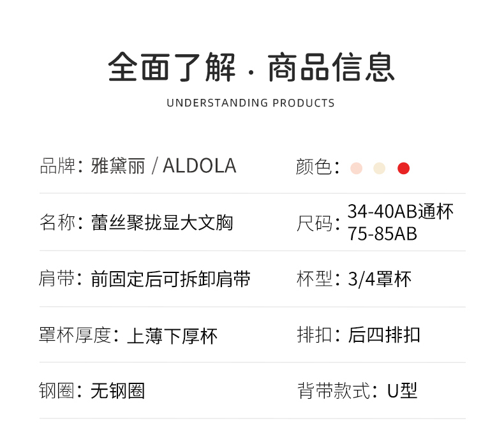504x444 pixels.
Task: Pick the red color swatch
Action: (x=403, y=168)
